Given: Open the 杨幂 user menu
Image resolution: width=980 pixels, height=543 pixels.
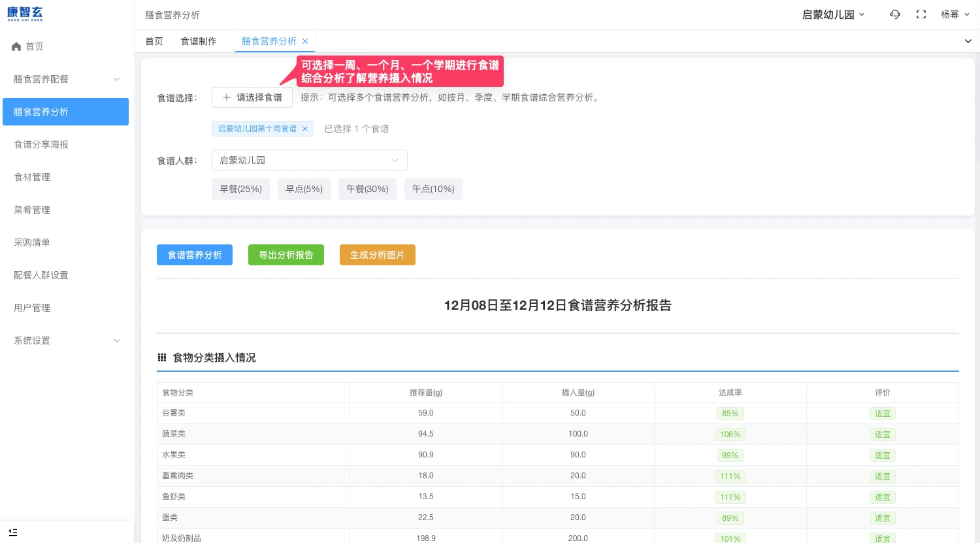Looking at the screenshot, I should point(955,14).
